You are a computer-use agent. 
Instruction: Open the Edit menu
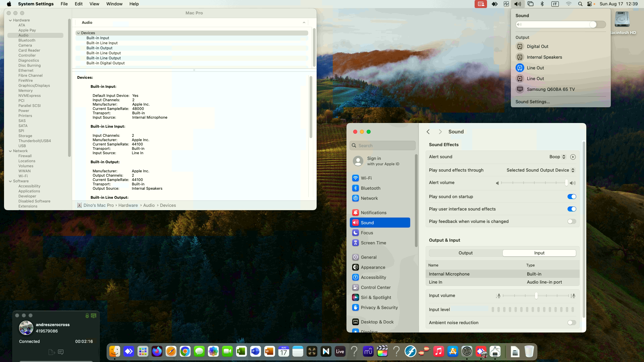point(78,4)
